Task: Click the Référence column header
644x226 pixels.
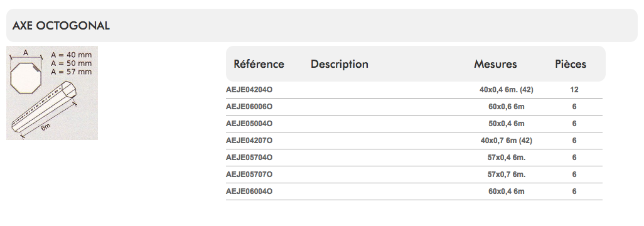Action: (259, 64)
